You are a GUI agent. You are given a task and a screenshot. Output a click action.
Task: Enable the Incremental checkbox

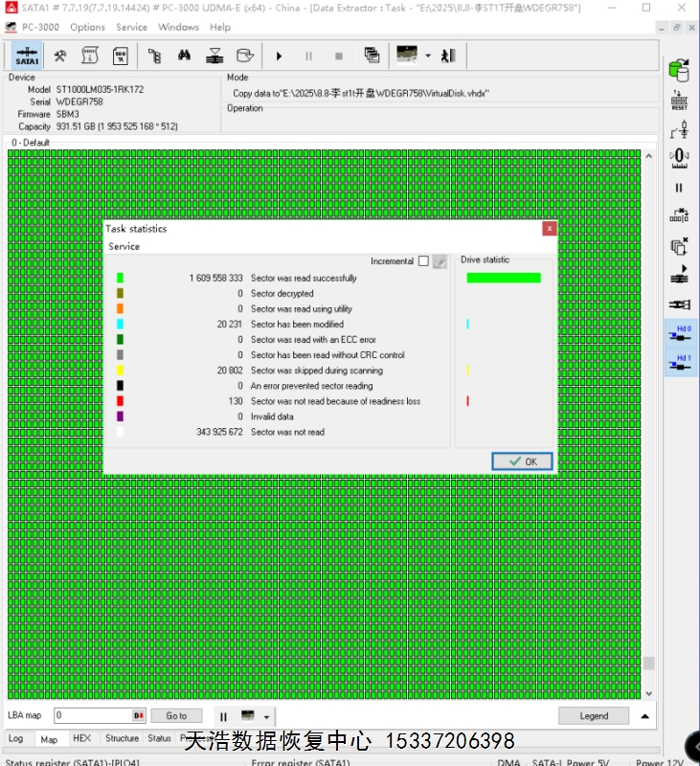pyautogui.click(x=423, y=260)
